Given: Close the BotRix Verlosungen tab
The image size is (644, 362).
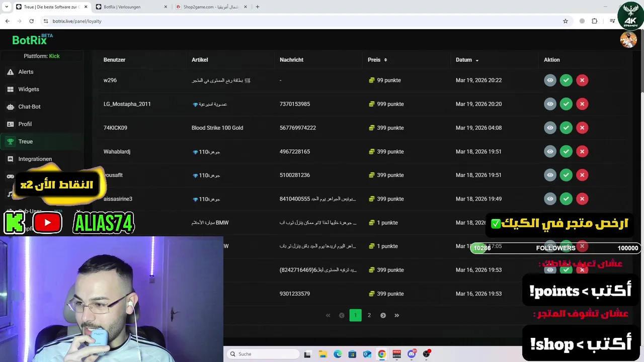Looking at the screenshot, I should 166,7.
